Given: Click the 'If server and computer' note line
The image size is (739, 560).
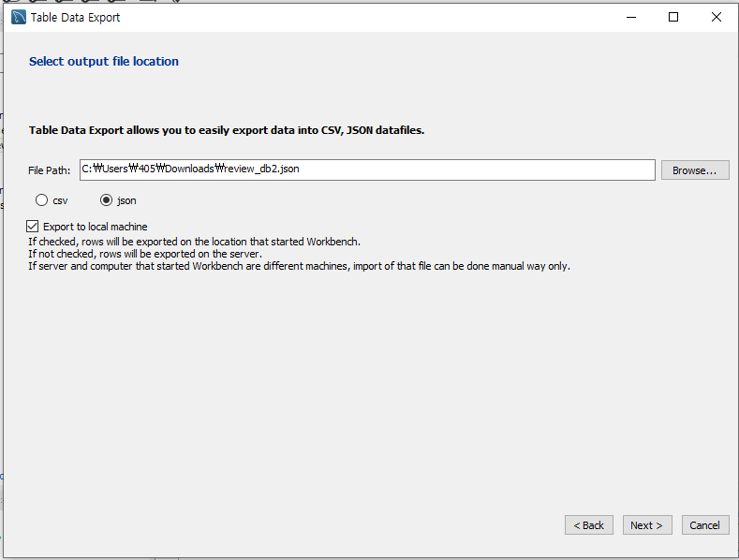Looking at the screenshot, I should point(300,266).
